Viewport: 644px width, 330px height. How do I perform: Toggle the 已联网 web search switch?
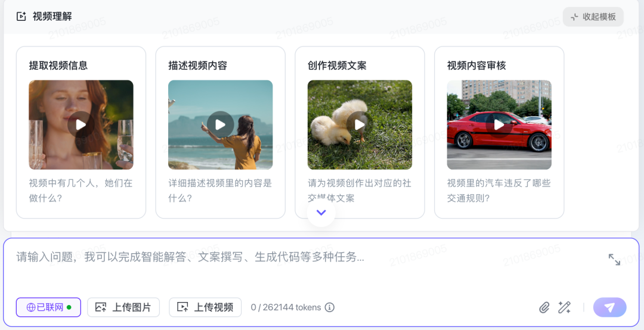tap(48, 307)
